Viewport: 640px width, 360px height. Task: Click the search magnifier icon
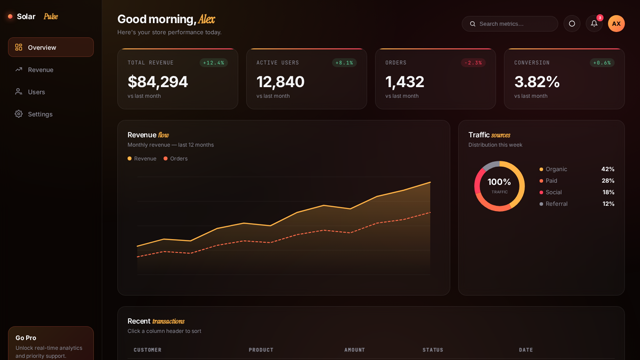tap(472, 24)
